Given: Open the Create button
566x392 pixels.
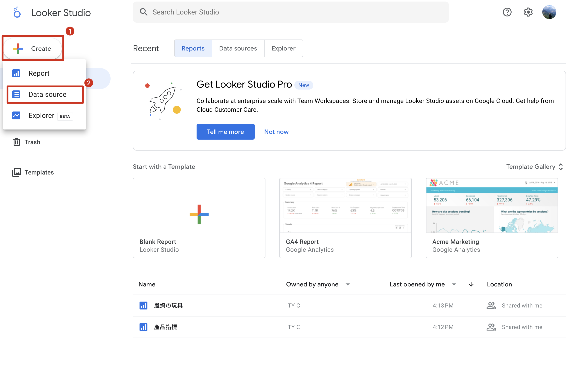Looking at the screenshot, I should click(x=33, y=49).
